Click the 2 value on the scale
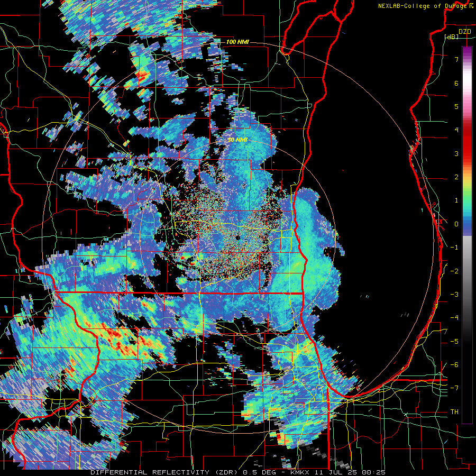Screen dimensions: 476x476 (456, 177)
